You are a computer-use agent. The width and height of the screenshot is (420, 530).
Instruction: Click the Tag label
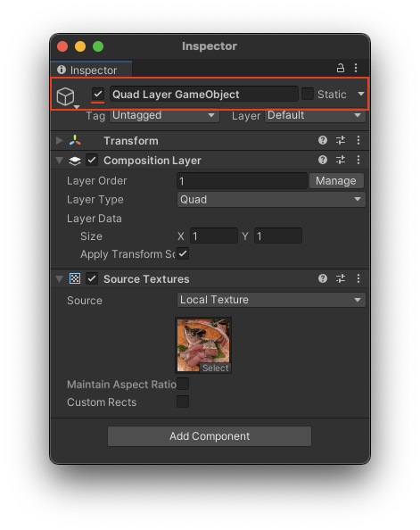point(95,116)
